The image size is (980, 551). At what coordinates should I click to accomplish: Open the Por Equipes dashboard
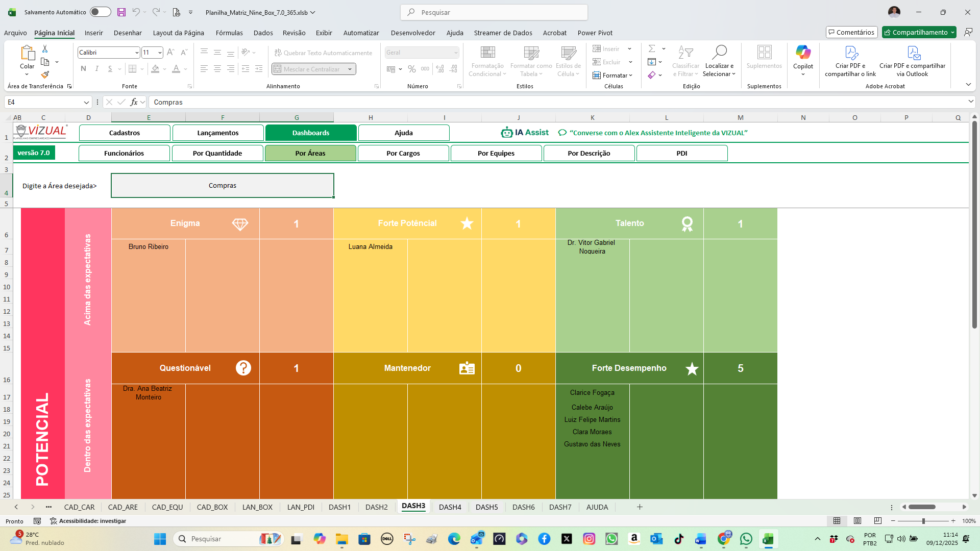coord(496,153)
